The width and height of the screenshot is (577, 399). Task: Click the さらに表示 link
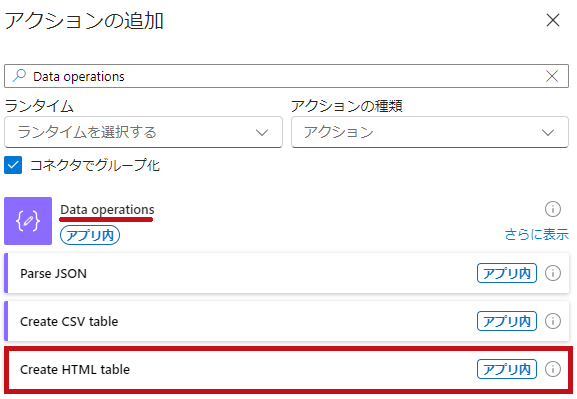537,234
